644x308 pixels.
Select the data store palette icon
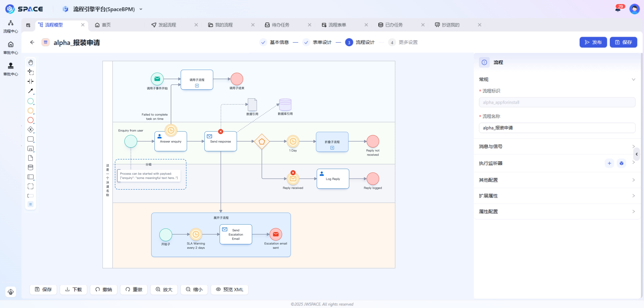[x=31, y=167]
